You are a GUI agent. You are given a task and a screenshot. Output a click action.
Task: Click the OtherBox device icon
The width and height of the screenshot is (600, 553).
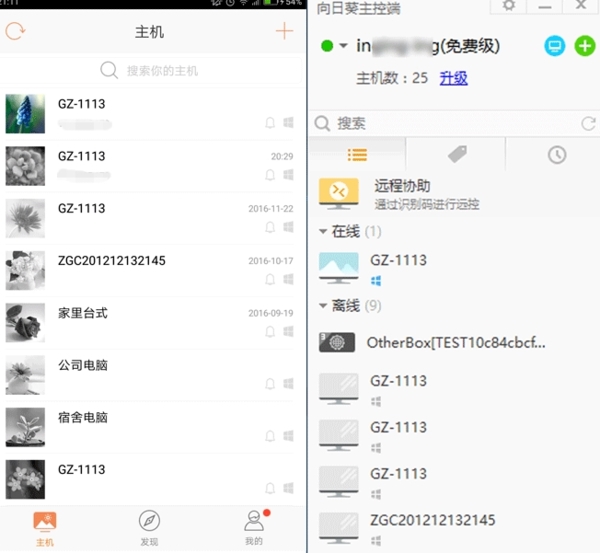click(x=337, y=342)
